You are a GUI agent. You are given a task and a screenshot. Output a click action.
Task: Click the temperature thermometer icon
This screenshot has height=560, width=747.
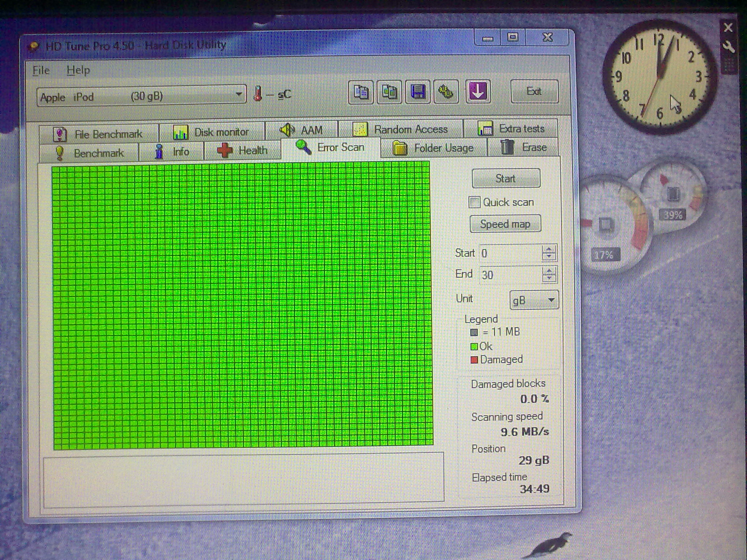pyautogui.click(x=258, y=94)
